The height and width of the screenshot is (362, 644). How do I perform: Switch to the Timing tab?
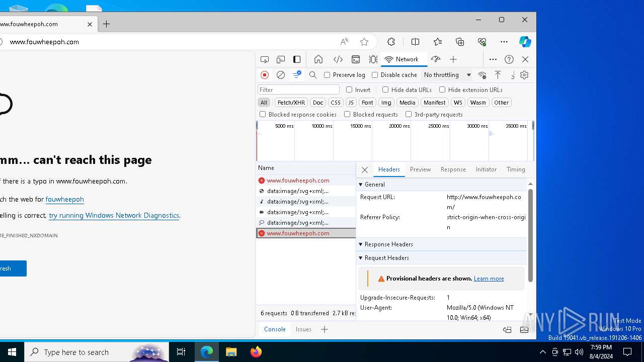pyautogui.click(x=516, y=169)
